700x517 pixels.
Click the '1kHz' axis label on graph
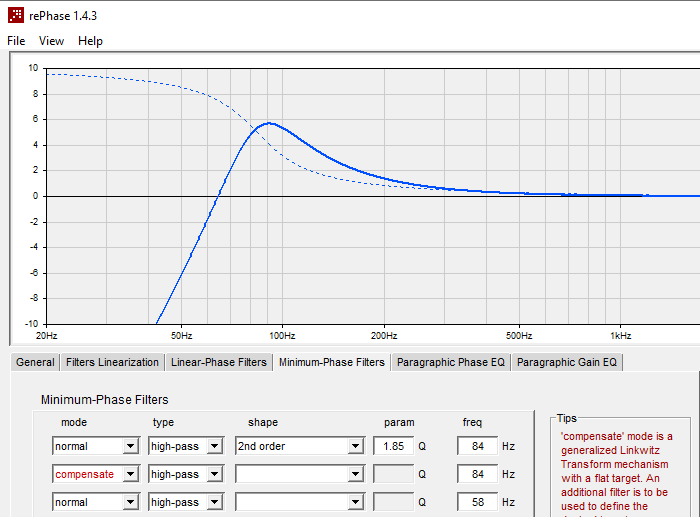(621, 336)
